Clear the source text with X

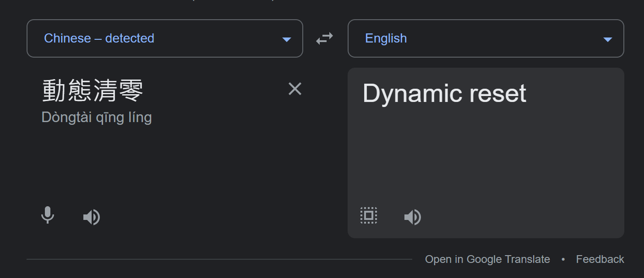(x=295, y=89)
